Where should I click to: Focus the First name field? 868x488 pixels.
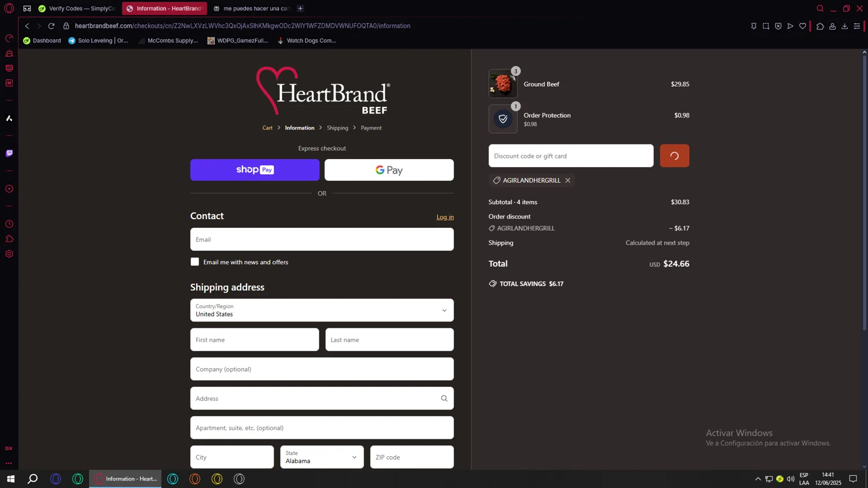[x=255, y=339]
